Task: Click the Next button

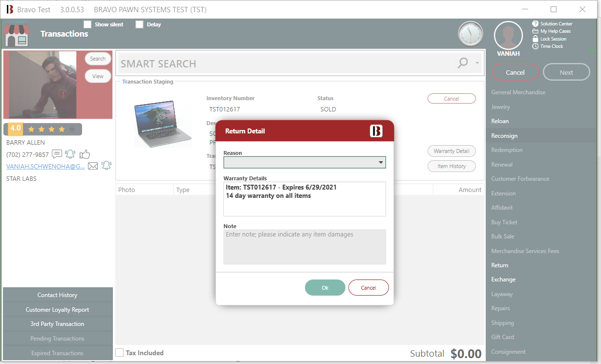Action: (x=566, y=72)
